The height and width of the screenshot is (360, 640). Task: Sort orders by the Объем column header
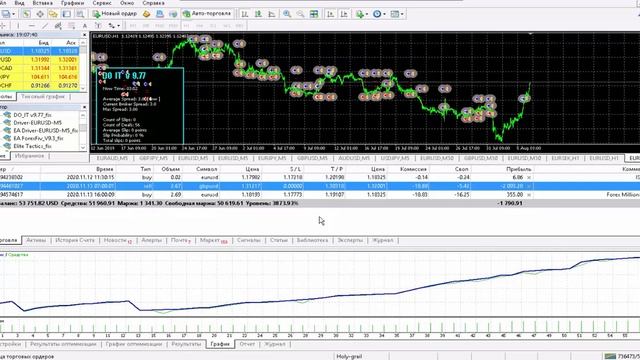coord(171,169)
